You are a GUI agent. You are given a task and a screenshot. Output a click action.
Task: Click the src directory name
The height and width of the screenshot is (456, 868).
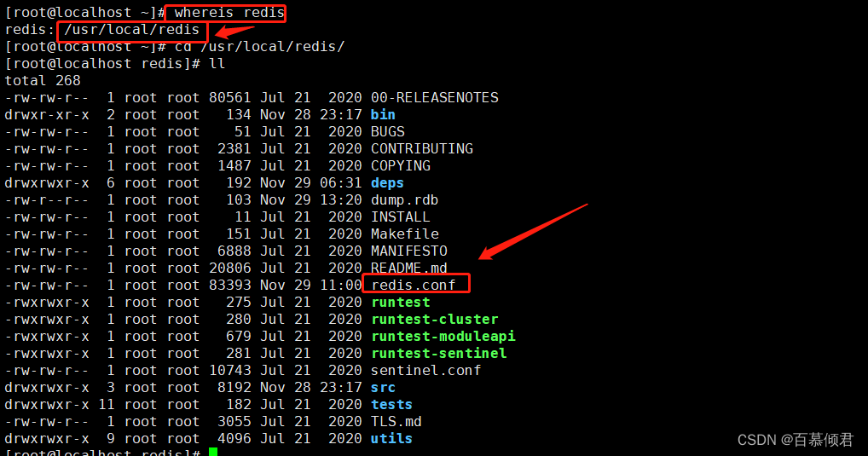[x=383, y=387]
